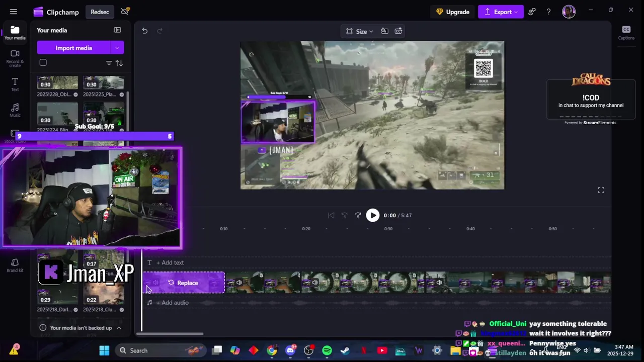Open Spotify from the taskbar
The width and height of the screenshot is (644, 362).
click(x=327, y=350)
